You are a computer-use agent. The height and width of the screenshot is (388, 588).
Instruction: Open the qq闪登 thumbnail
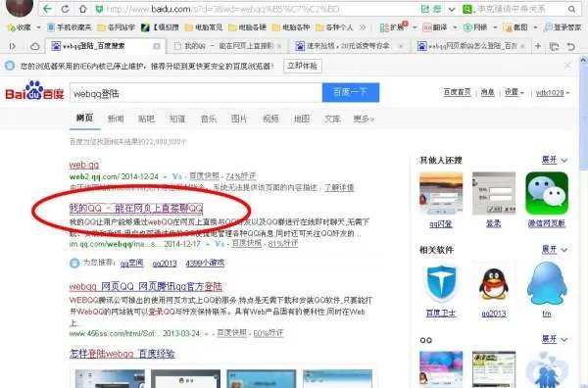(441, 193)
